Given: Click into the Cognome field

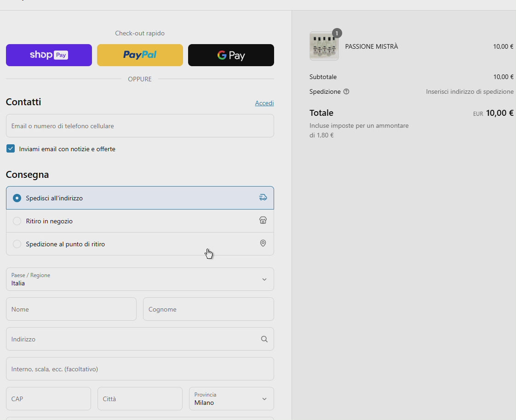Looking at the screenshot, I should pos(208,309).
